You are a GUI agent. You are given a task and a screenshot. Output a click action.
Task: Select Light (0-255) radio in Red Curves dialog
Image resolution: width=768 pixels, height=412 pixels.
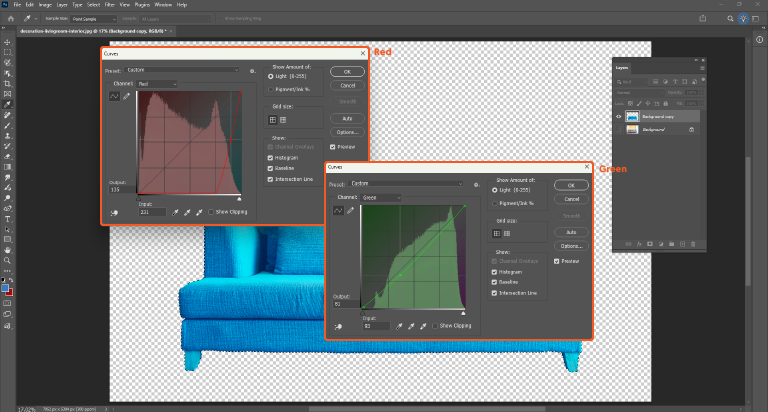[270, 76]
